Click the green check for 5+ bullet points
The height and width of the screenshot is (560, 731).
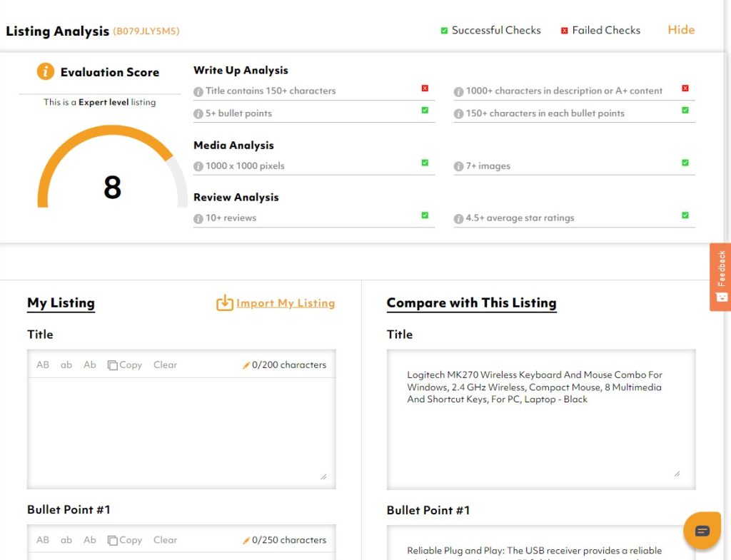point(425,111)
